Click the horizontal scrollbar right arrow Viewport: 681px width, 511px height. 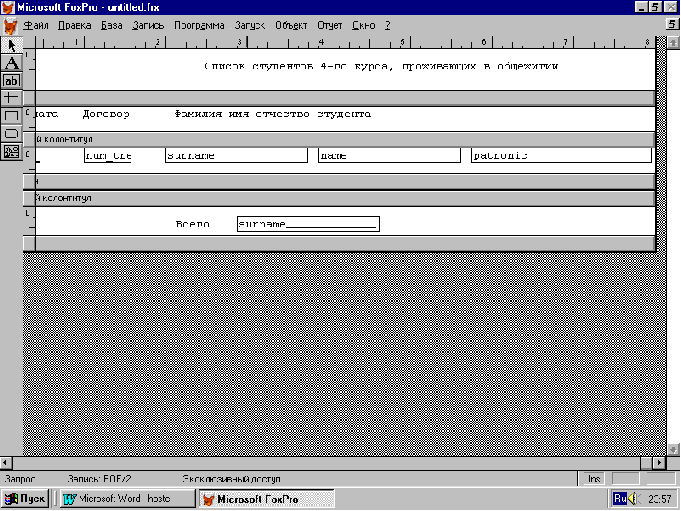(659, 463)
